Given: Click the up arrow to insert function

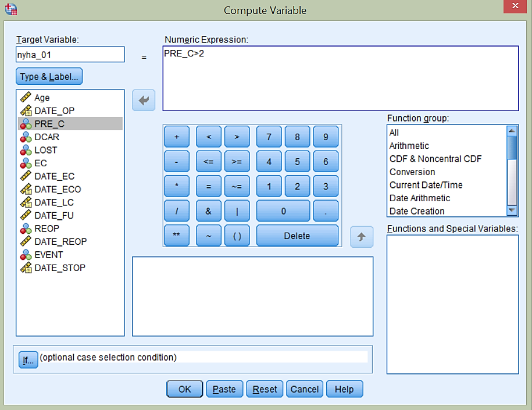Looking at the screenshot, I should [x=362, y=237].
